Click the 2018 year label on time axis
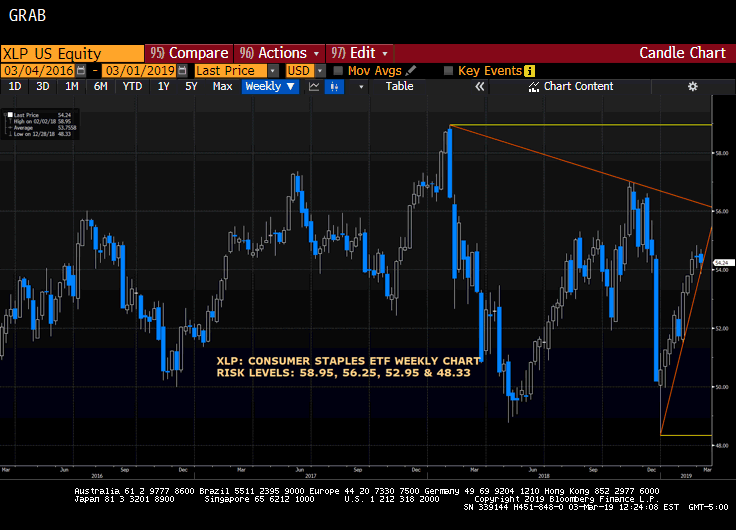The height and width of the screenshot is (530, 736). click(544, 476)
